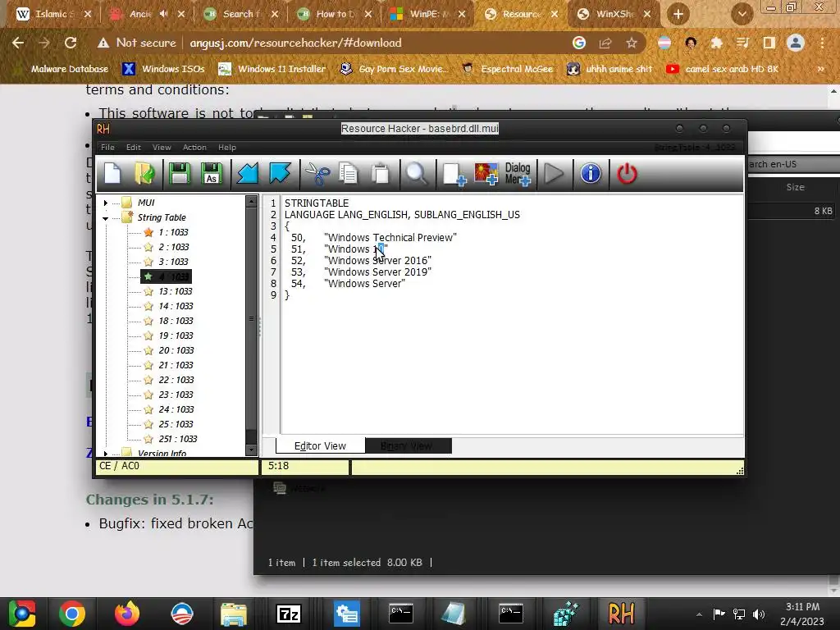Click the Resource Hacker taskbar icon

(621, 614)
